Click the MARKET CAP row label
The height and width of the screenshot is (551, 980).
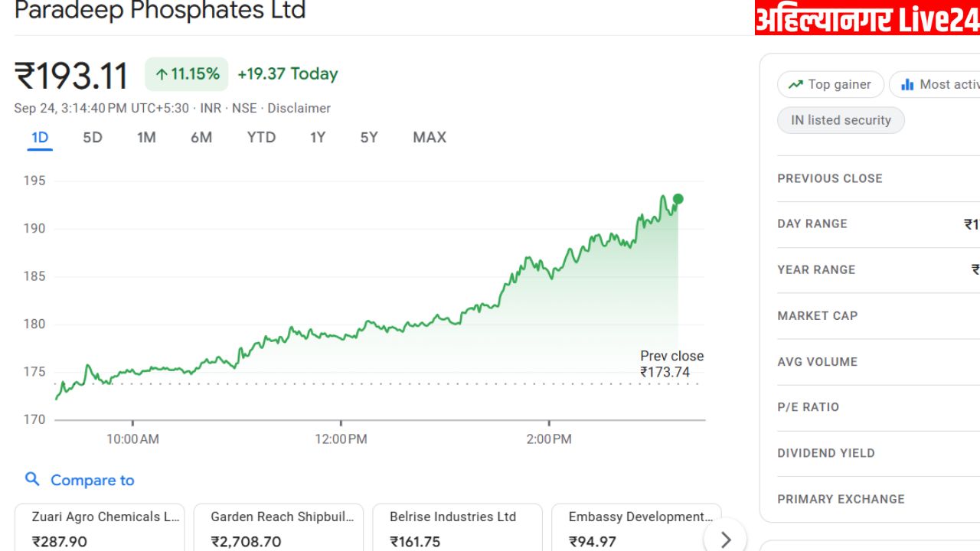pos(817,315)
